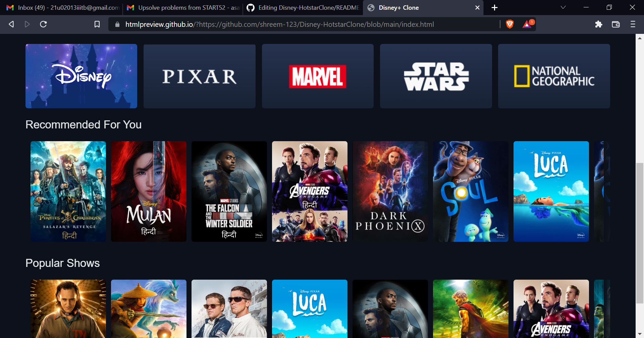Click the Brave Shields icon in the address bar
Image resolution: width=644 pixels, height=338 pixels.
pos(509,24)
